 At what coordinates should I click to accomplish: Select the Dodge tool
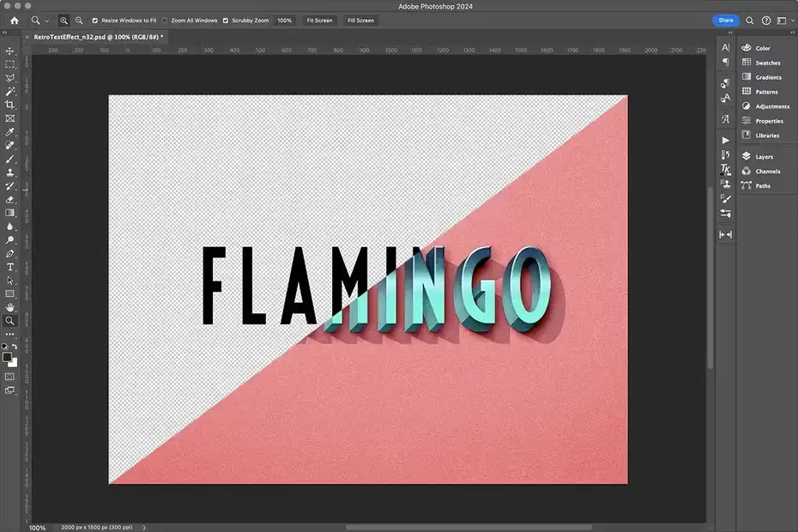click(9, 239)
